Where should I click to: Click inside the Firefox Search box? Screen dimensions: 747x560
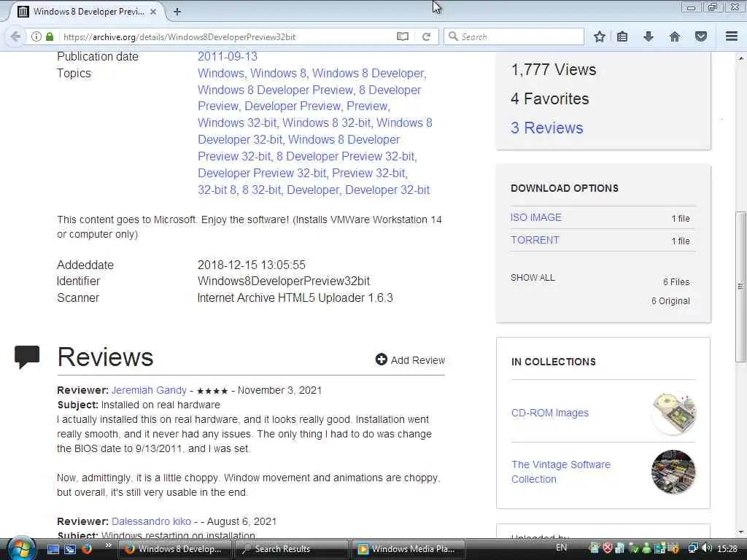(x=514, y=36)
